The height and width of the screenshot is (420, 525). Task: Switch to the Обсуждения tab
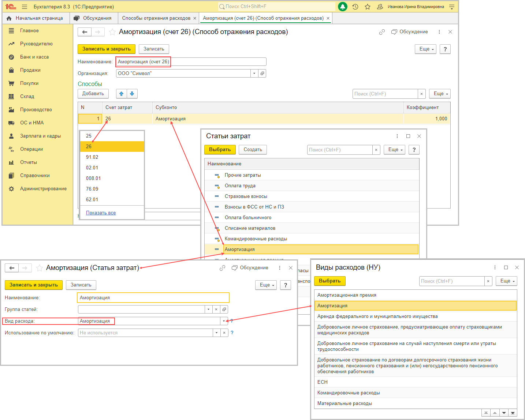pos(93,18)
